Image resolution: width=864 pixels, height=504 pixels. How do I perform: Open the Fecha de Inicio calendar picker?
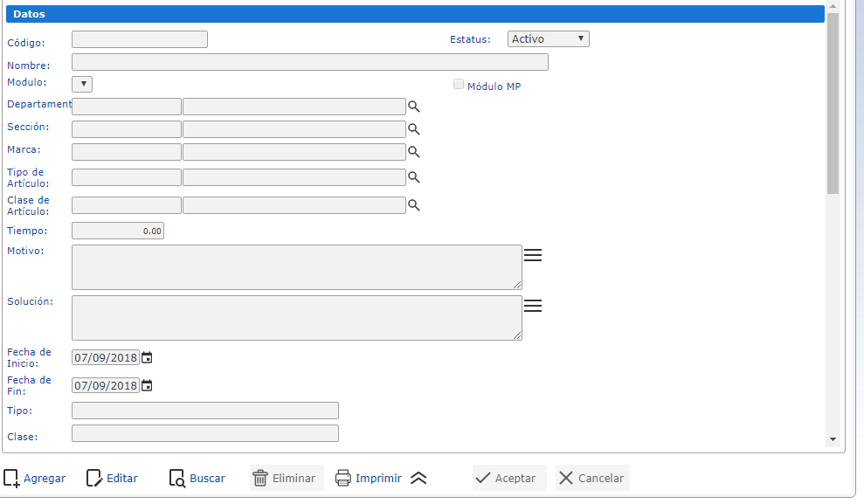tap(147, 357)
